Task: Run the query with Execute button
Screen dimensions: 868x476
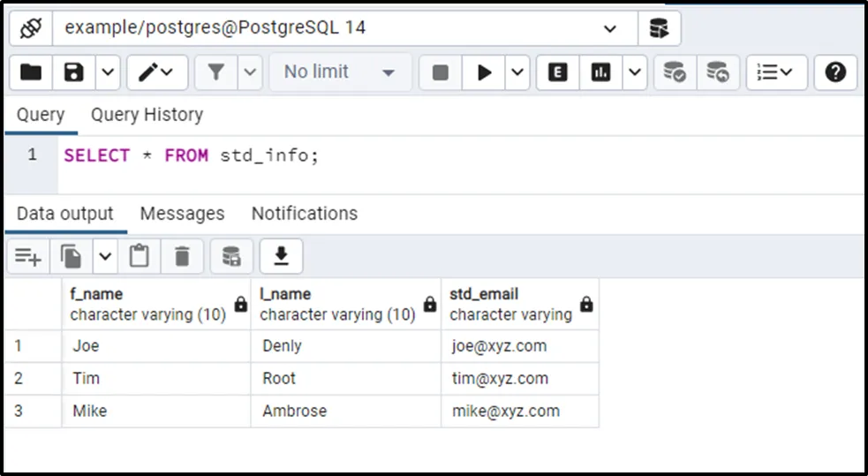Action: 484,72
